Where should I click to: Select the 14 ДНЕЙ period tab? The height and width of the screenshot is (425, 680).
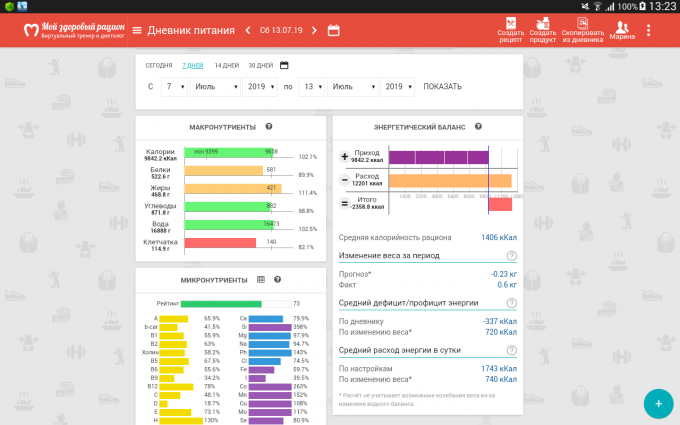(x=226, y=65)
